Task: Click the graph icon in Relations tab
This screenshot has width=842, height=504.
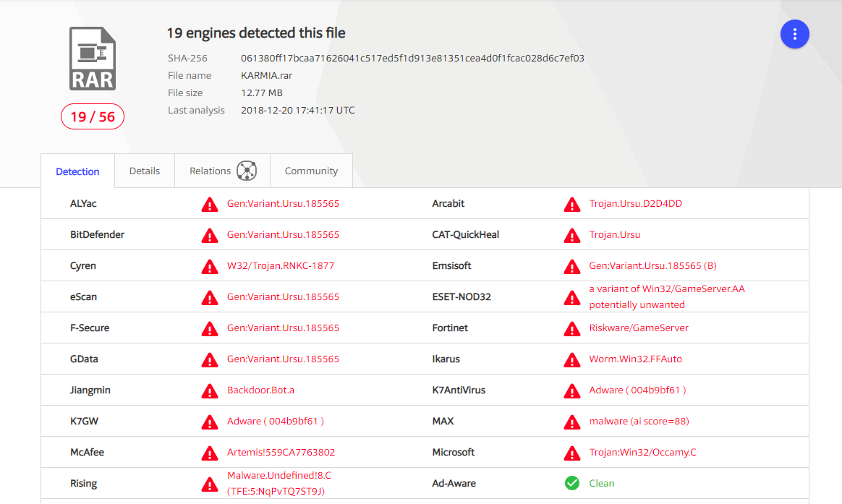Action: coord(247,171)
